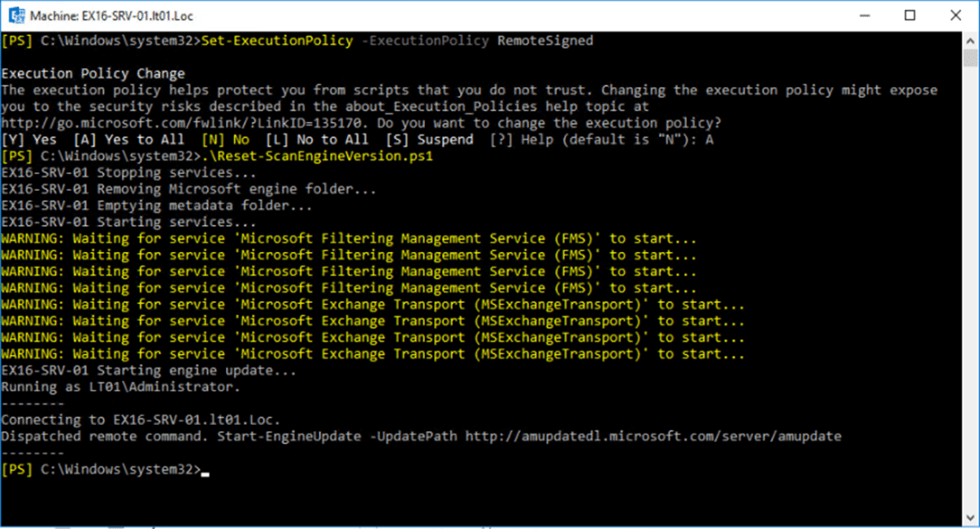The height and width of the screenshot is (529, 980).
Task: Click the "Starting engine update..." output line
Action: pyautogui.click(x=148, y=371)
